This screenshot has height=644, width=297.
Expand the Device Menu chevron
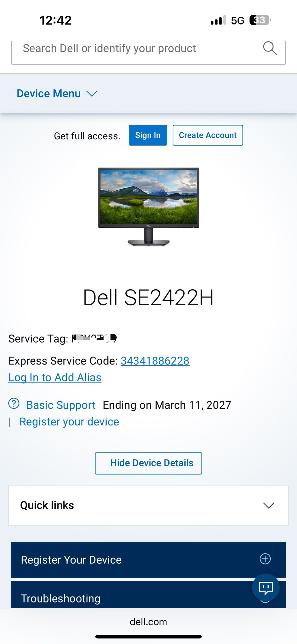[x=92, y=94]
